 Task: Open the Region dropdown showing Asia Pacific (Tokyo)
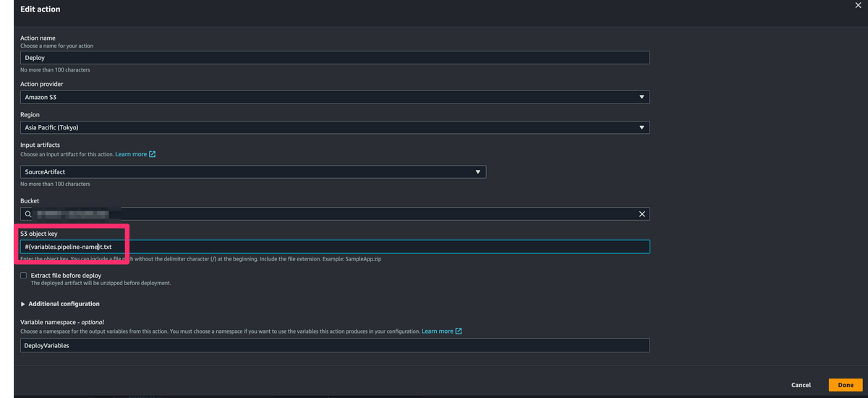coord(335,127)
